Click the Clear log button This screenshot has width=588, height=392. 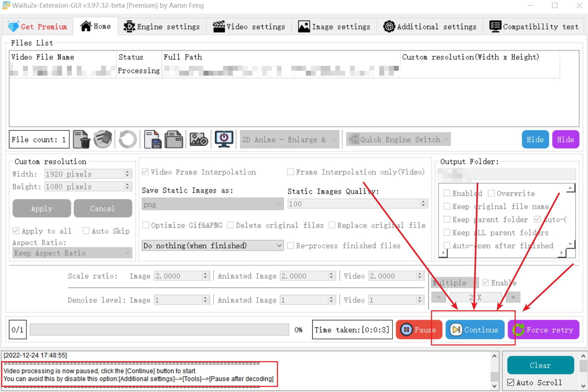540,365
